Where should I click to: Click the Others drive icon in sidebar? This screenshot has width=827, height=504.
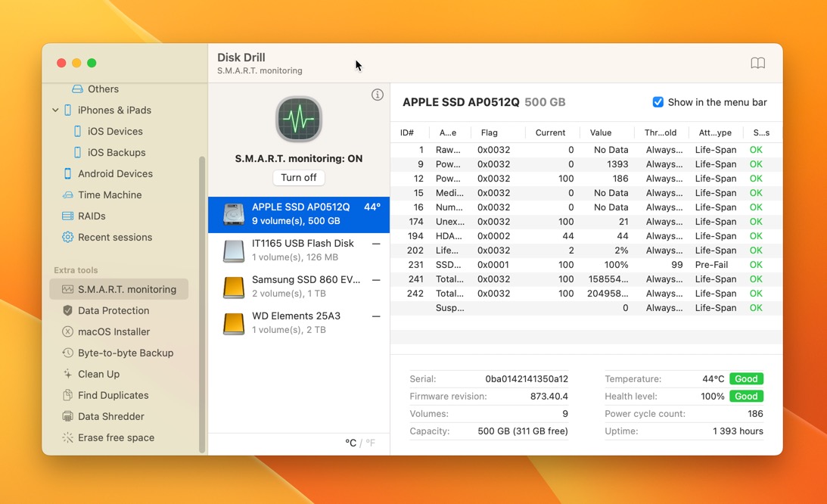pos(77,89)
